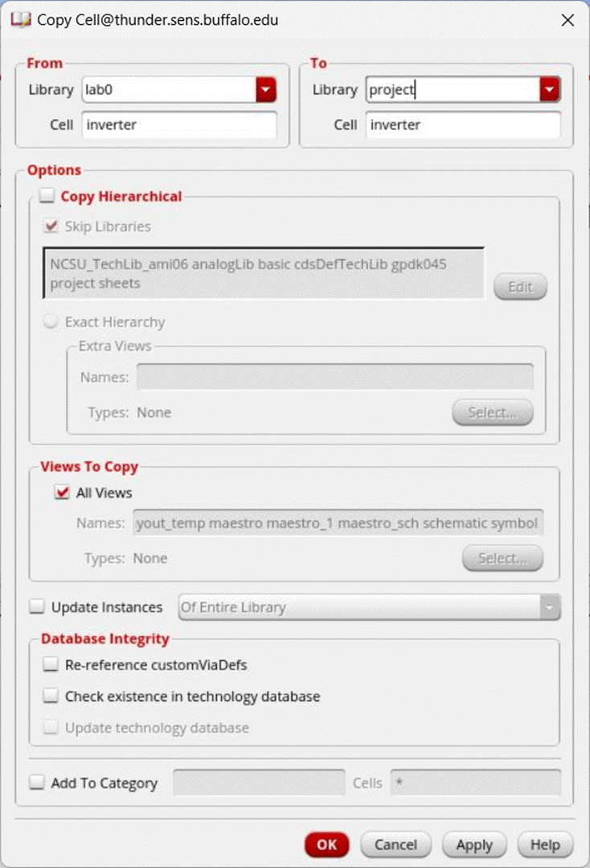Click the Cells wildcard field showing asterisk
590x868 pixels.
(476, 783)
